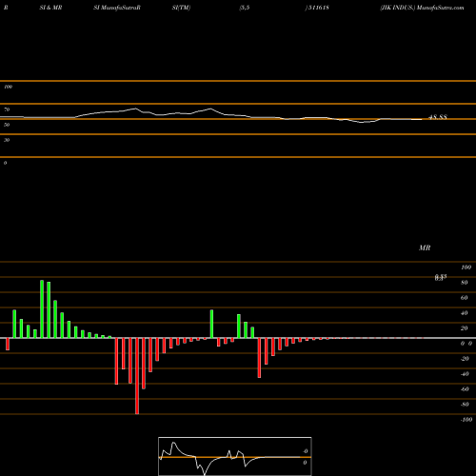Click the 30 level label on RSI axis
The width and height of the screenshot is (476, 476).
pos(7,140)
